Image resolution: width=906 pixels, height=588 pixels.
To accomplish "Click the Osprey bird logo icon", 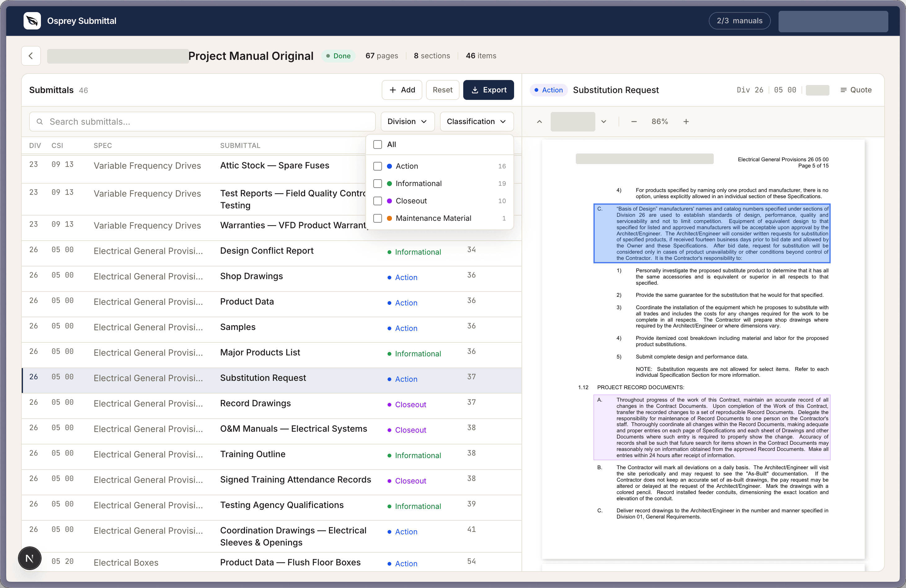I will (32, 20).
